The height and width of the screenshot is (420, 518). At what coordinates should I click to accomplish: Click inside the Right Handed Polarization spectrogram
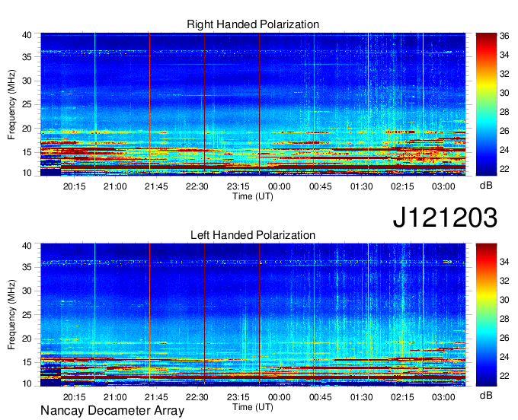pyautogui.click(x=253, y=104)
